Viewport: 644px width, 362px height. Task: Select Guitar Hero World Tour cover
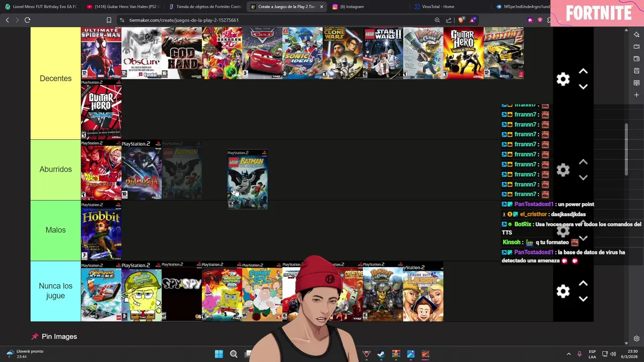pyautogui.click(x=463, y=53)
